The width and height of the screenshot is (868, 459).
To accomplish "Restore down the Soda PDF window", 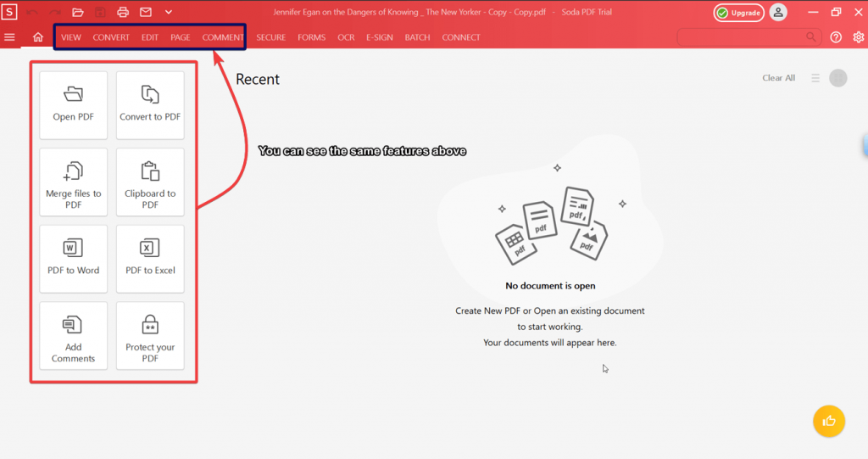I will (x=836, y=12).
